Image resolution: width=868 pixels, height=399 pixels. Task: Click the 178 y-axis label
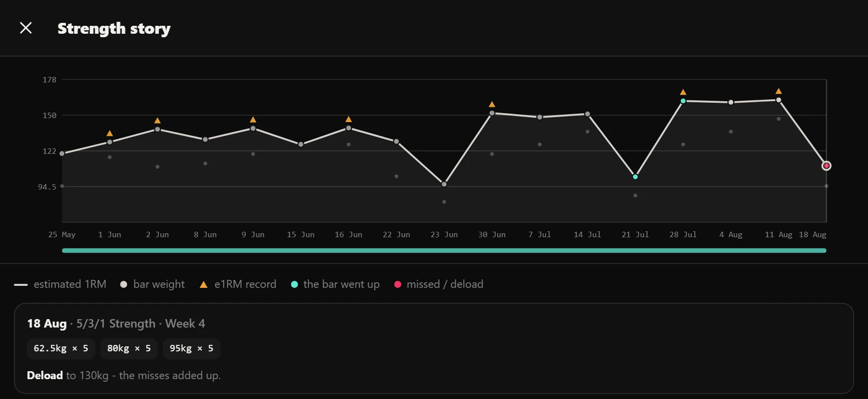pos(50,79)
